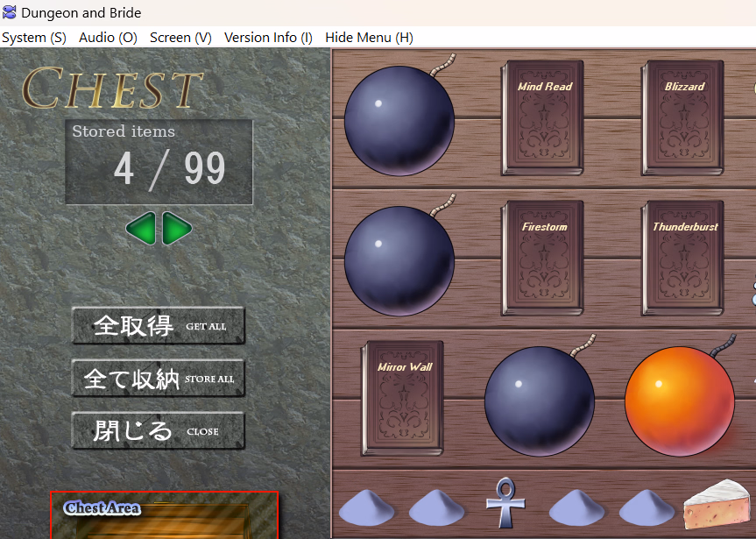Click the Hide Menu (H) item

[x=369, y=38]
